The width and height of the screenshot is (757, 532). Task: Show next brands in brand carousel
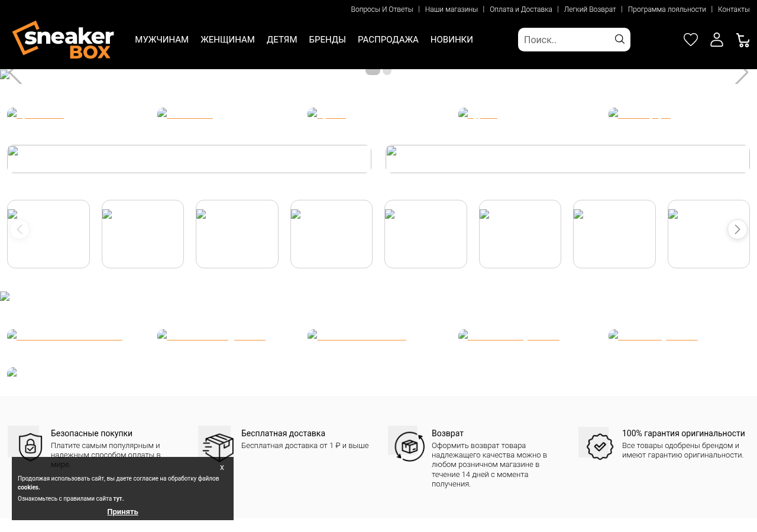coord(737,229)
